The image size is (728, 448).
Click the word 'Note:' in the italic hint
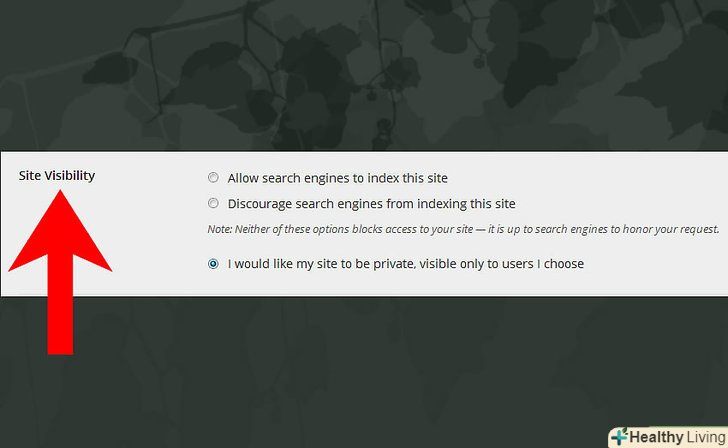pyautogui.click(x=219, y=229)
